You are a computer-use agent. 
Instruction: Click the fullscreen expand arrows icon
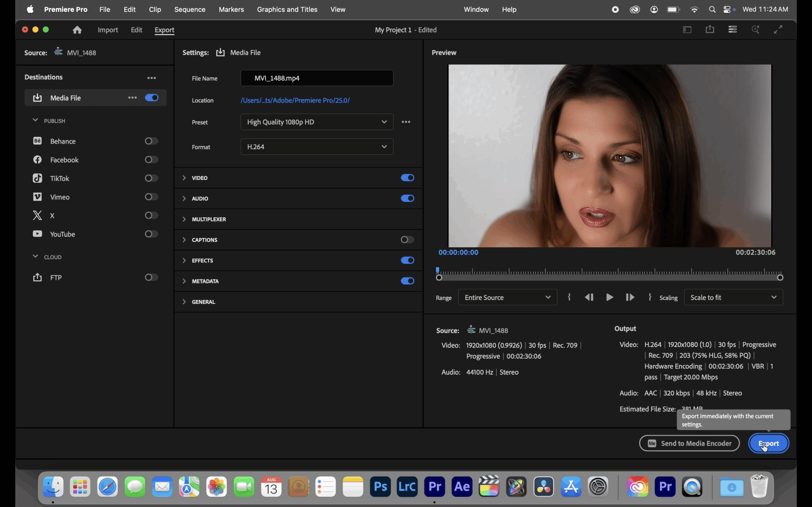[778, 29]
